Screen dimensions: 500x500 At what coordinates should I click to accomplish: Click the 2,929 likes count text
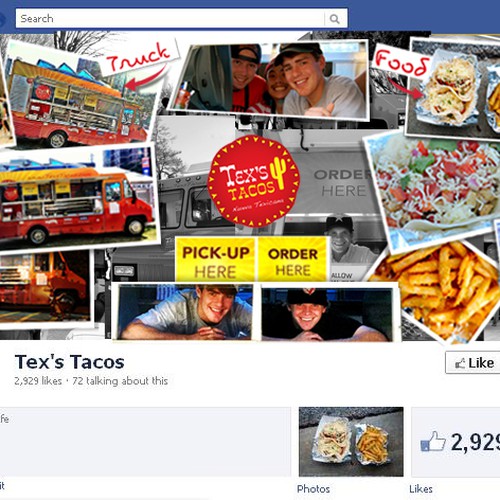pyautogui.click(x=38, y=381)
